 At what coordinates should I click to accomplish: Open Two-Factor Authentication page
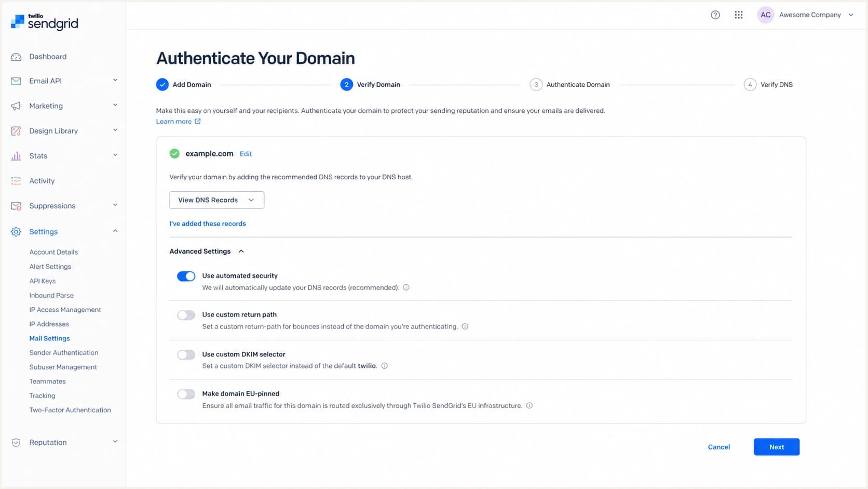tap(70, 411)
